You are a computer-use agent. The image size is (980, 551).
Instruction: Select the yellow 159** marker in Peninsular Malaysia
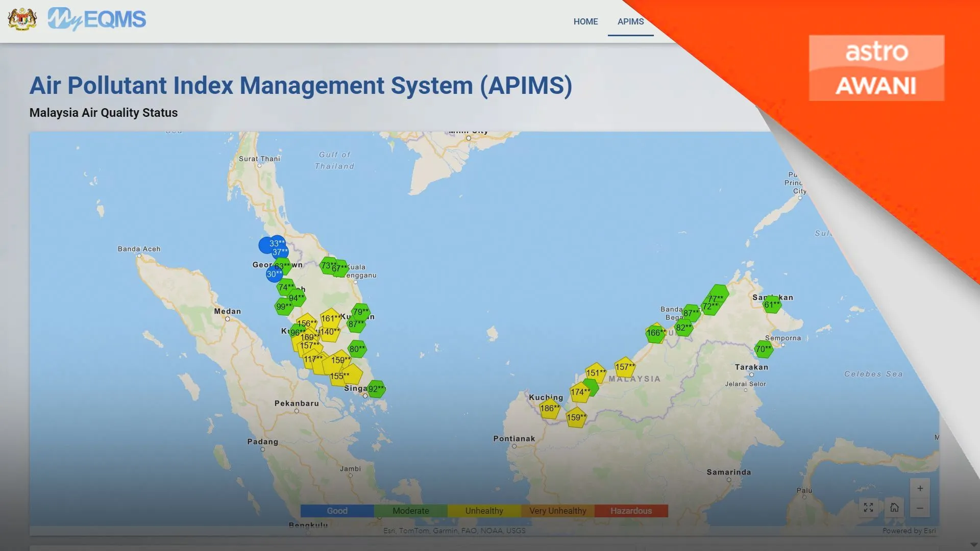click(340, 360)
